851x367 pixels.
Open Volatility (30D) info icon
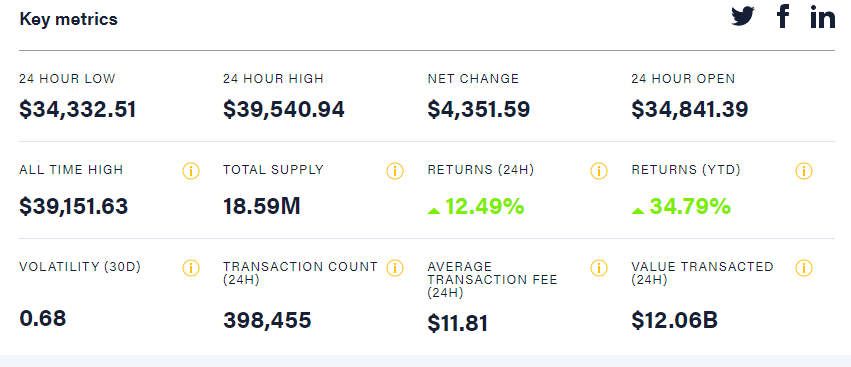191,268
